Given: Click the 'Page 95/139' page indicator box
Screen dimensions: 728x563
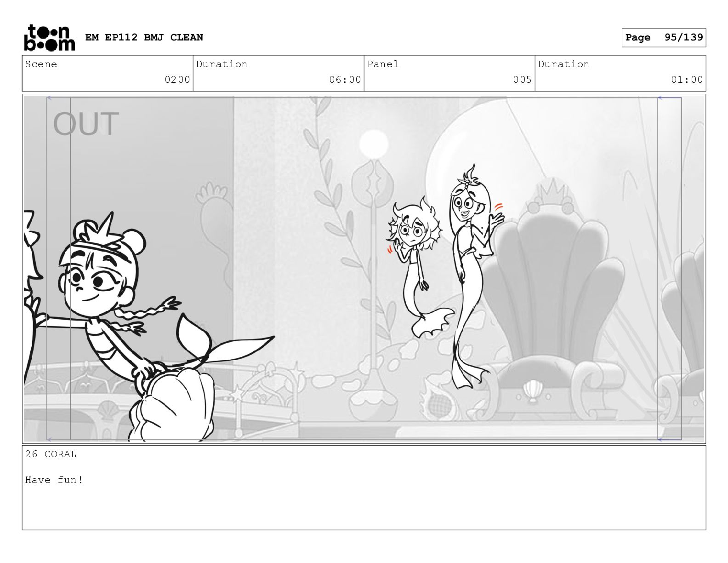Looking at the screenshot, I should coord(664,38).
